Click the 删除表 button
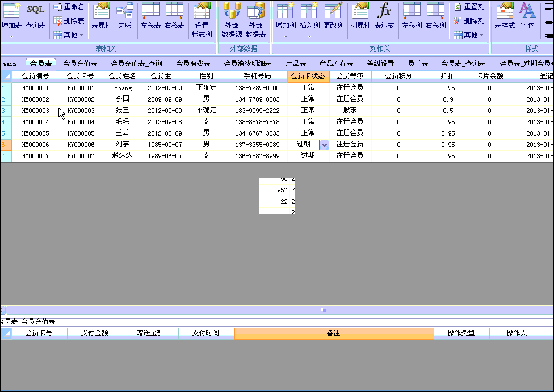The height and width of the screenshot is (392, 554). click(x=69, y=21)
